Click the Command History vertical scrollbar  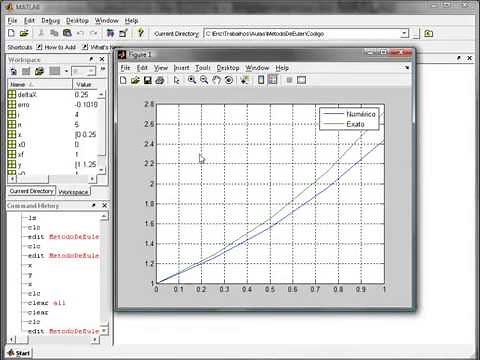[x=104, y=273]
